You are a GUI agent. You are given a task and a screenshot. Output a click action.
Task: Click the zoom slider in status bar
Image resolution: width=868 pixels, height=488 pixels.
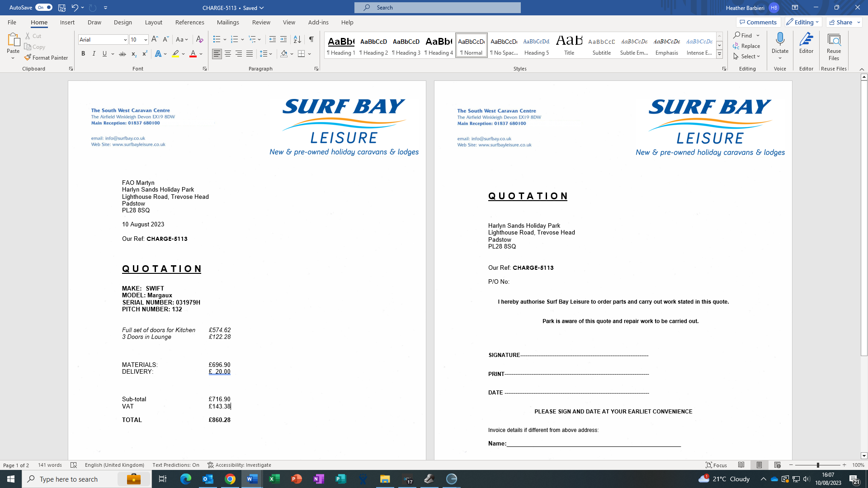click(x=817, y=465)
